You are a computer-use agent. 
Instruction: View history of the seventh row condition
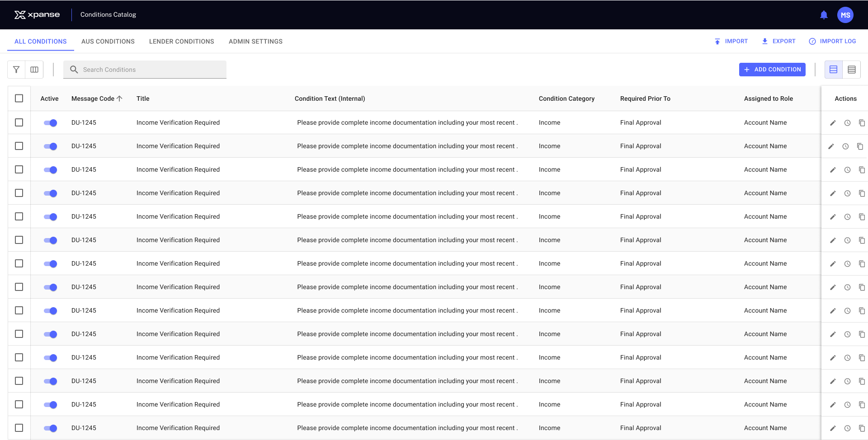coord(848,264)
